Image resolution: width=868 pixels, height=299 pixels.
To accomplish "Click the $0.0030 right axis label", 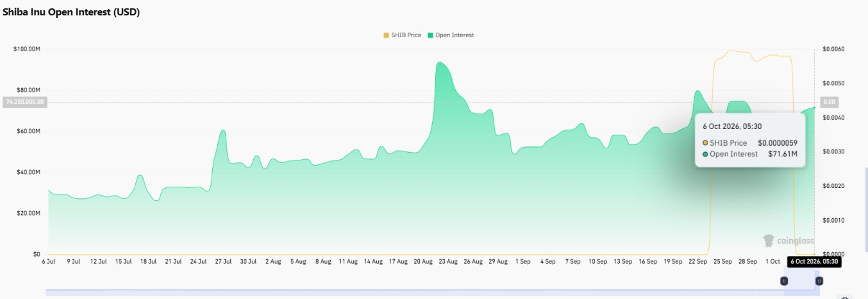I will [x=834, y=151].
